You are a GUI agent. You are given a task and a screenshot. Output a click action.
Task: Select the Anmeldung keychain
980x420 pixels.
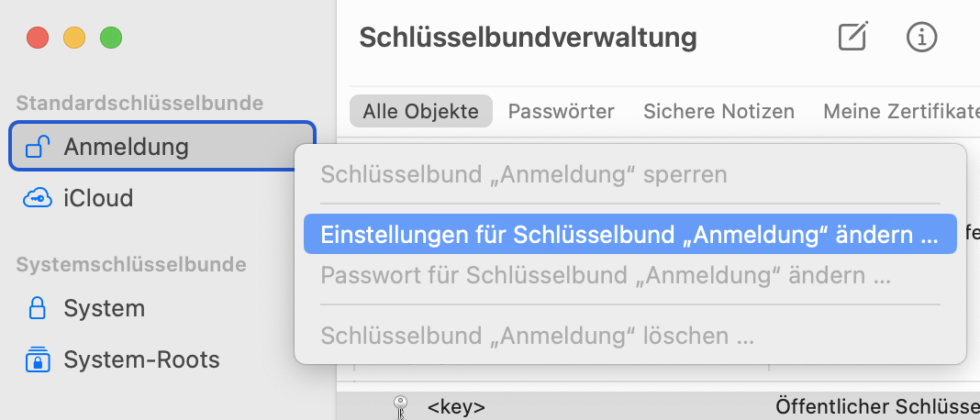(x=126, y=147)
